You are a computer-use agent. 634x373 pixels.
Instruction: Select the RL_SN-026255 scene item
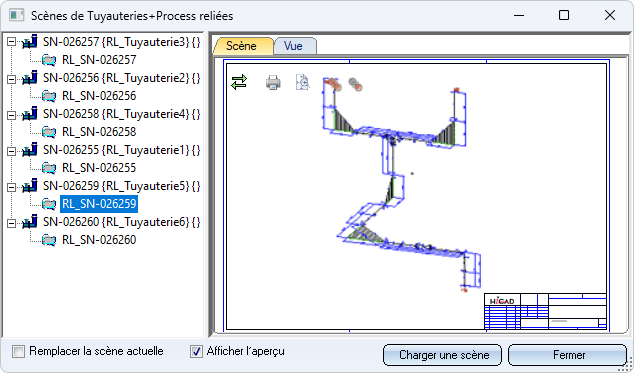(x=99, y=168)
